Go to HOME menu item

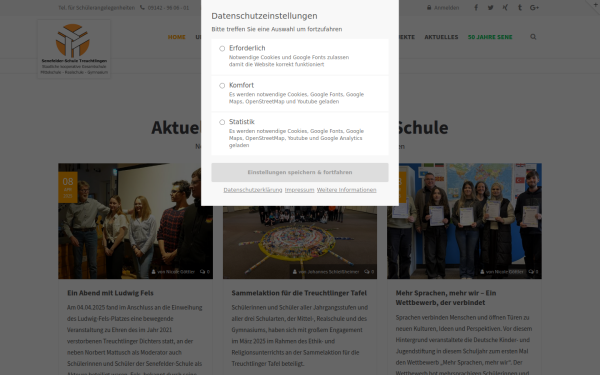click(x=176, y=37)
